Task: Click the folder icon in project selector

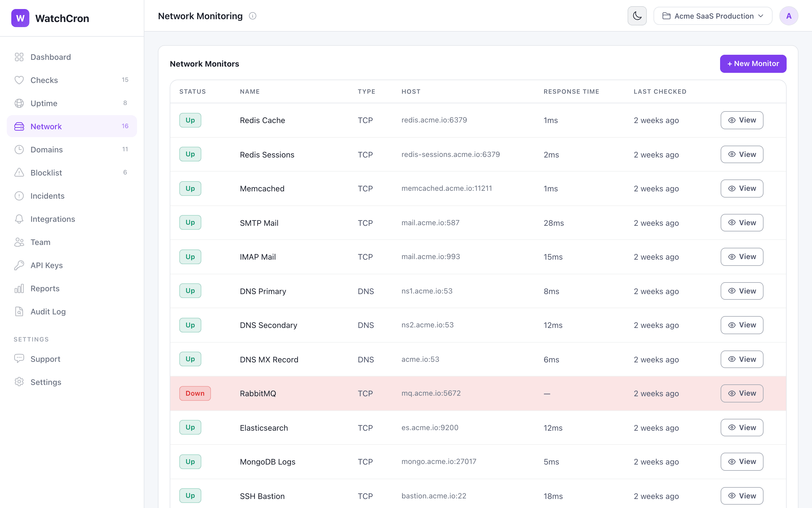Action: click(667, 16)
